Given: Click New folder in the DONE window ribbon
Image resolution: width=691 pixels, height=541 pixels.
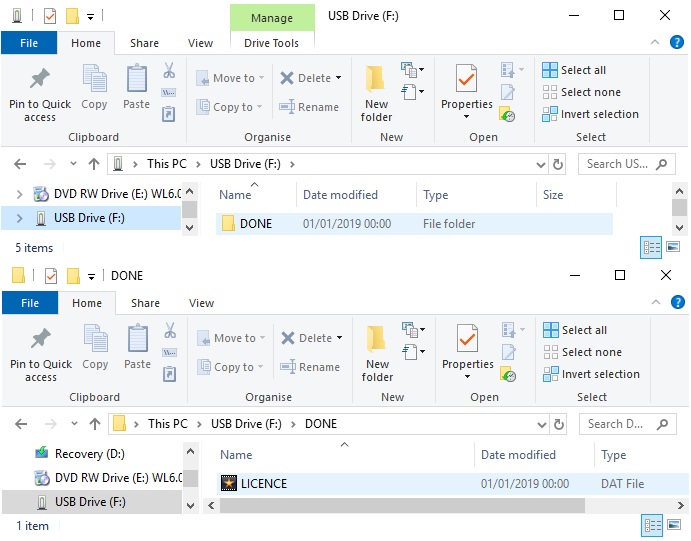Looking at the screenshot, I should point(377,354).
